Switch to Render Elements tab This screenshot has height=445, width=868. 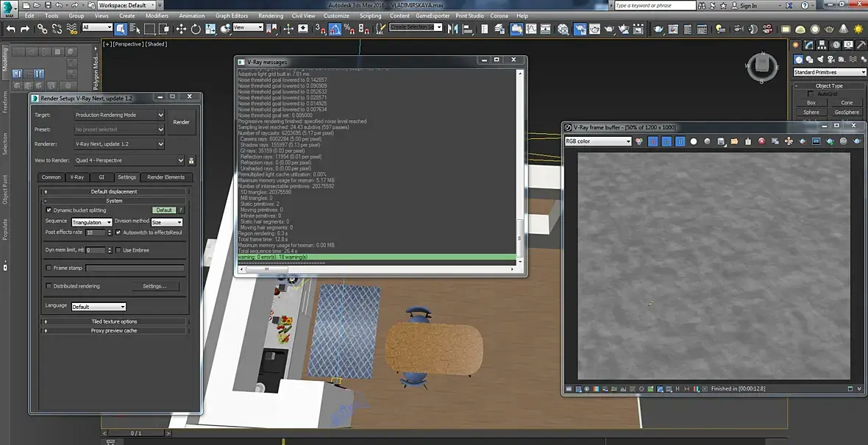click(x=166, y=177)
